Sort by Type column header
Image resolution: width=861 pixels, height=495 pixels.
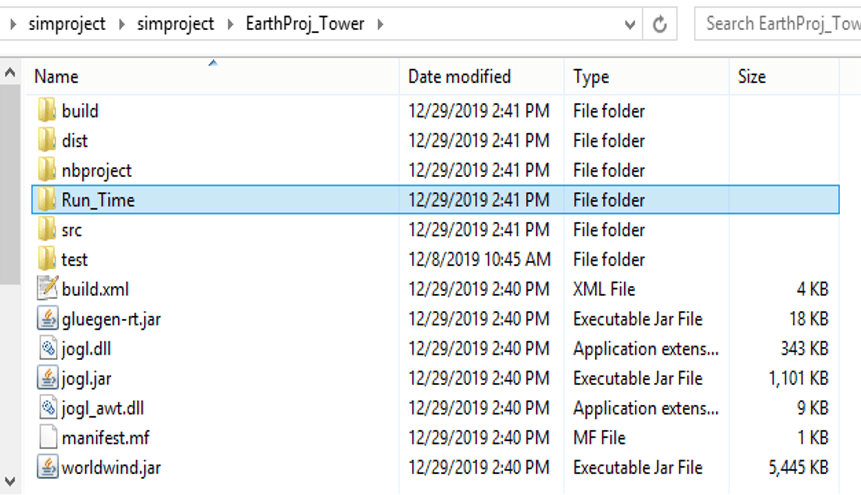click(590, 77)
